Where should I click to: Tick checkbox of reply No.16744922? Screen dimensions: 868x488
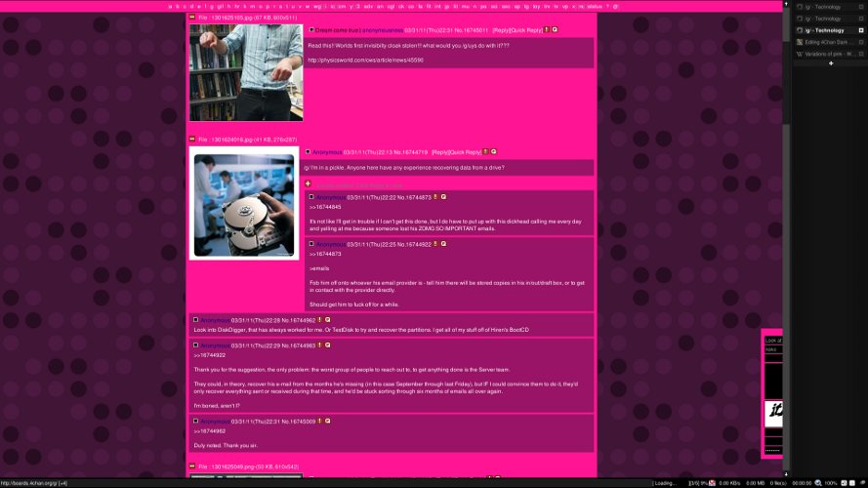click(311, 244)
